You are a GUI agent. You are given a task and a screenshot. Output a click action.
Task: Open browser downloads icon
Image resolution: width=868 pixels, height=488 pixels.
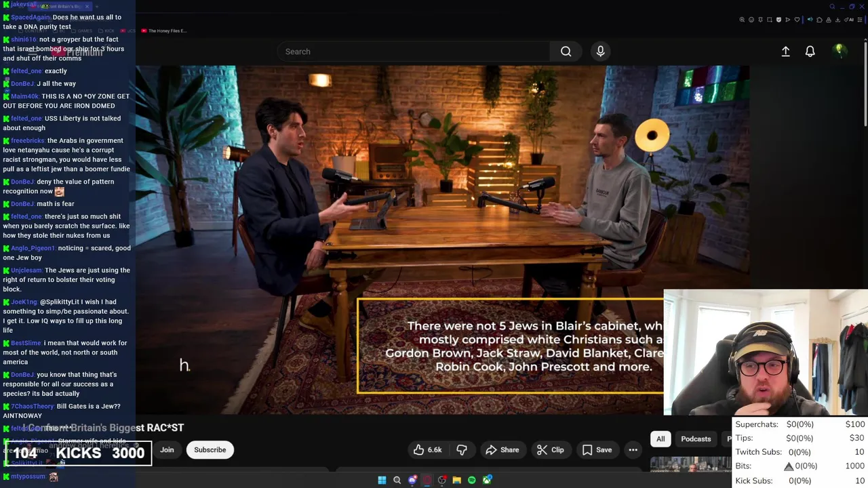pyautogui.click(x=837, y=20)
